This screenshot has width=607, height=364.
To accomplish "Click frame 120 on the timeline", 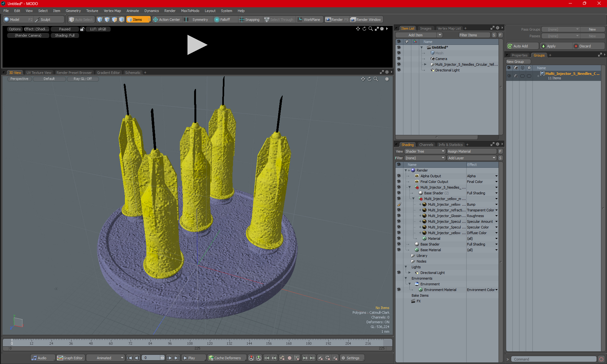I will tap(210, 341).
